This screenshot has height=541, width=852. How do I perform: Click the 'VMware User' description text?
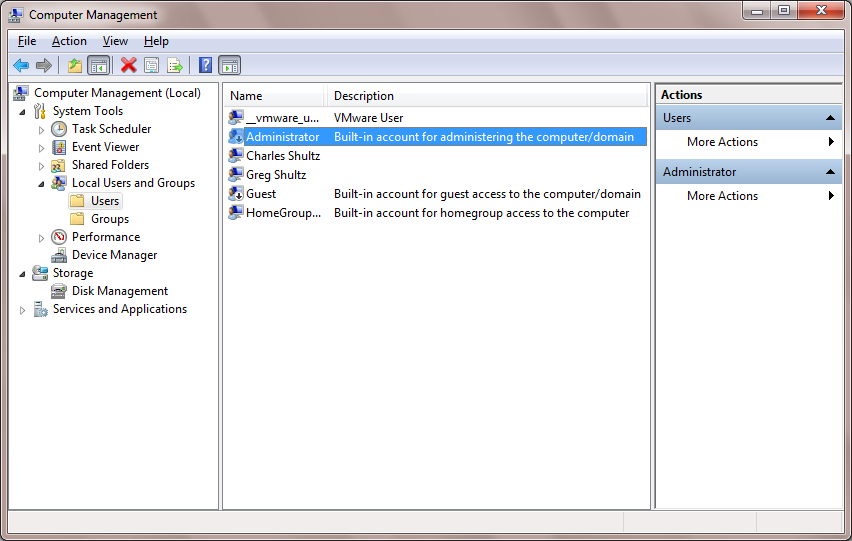[x=368, y=118]
